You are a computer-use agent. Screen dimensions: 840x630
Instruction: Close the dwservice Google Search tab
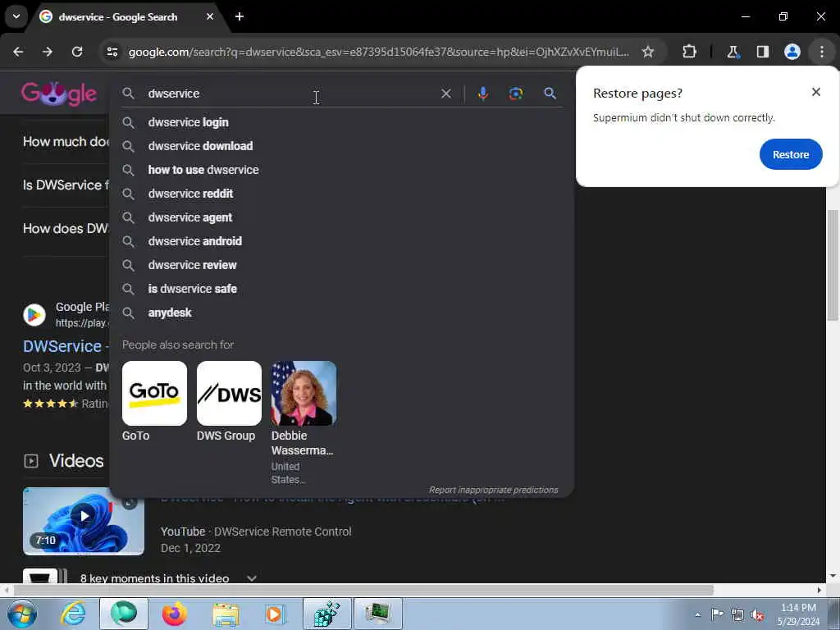(210, 16)
